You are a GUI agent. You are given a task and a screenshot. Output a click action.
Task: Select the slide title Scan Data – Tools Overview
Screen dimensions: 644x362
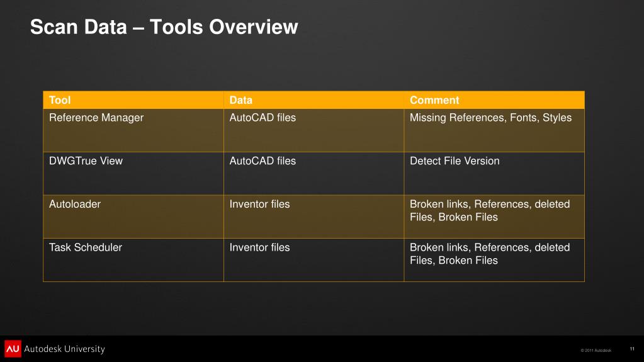(x=164, y=27)
